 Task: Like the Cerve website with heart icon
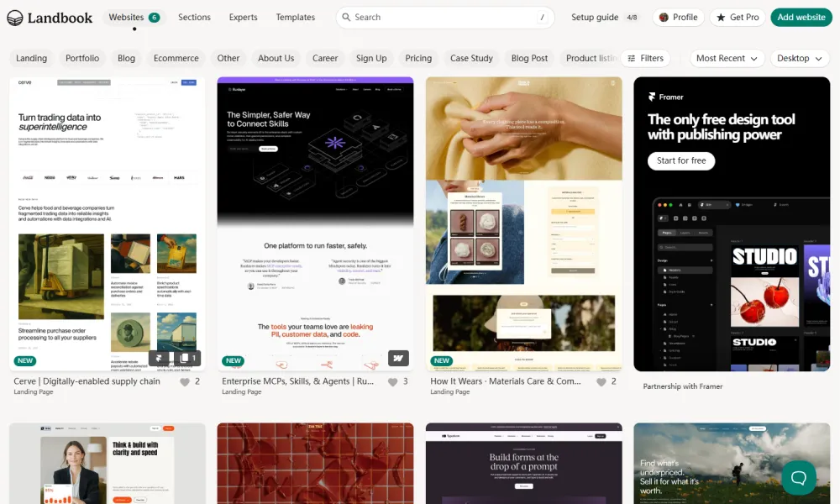[185, 381]
